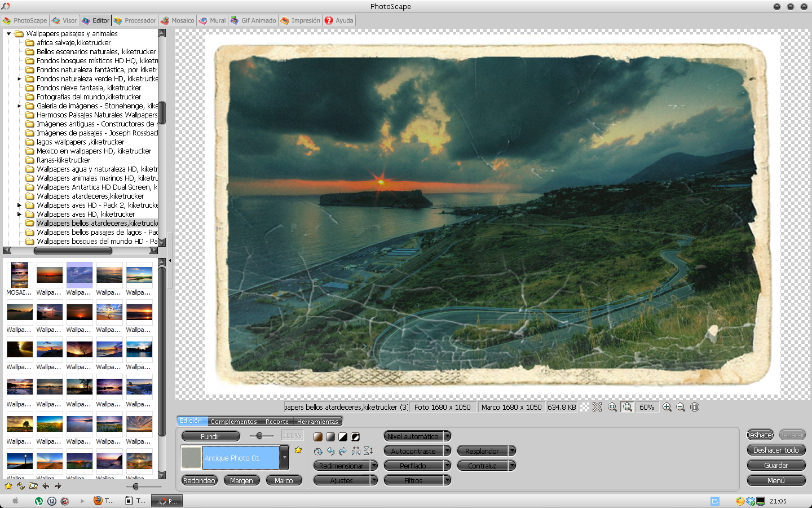
Task: Zoom in using the magnifier plus icon
Action: [x=667, y=407]
